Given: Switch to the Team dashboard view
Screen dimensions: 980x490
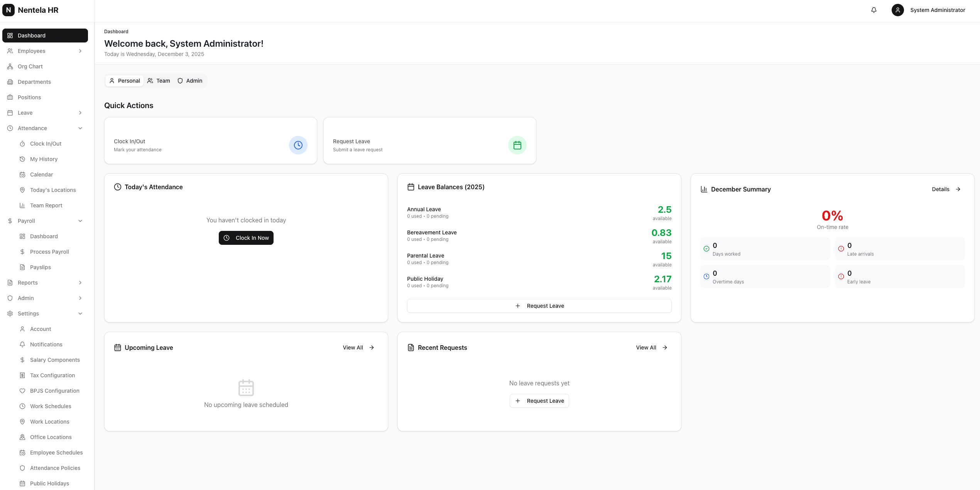Looking at the screenshot, I should [x=158, y=81].
